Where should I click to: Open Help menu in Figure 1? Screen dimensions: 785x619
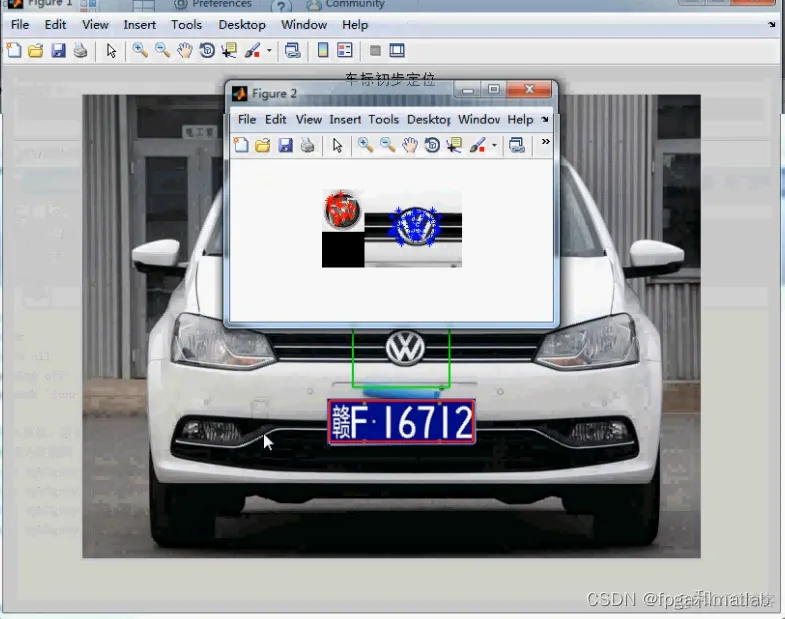[355, 25]
